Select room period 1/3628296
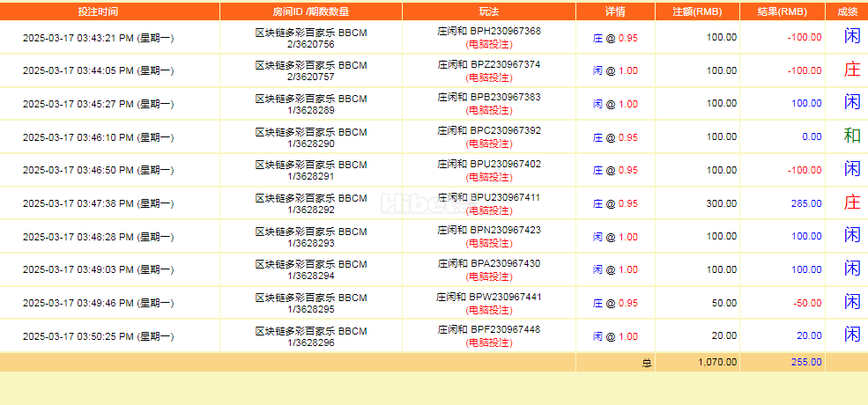The image size is (868, 405). tap(310, 342)
